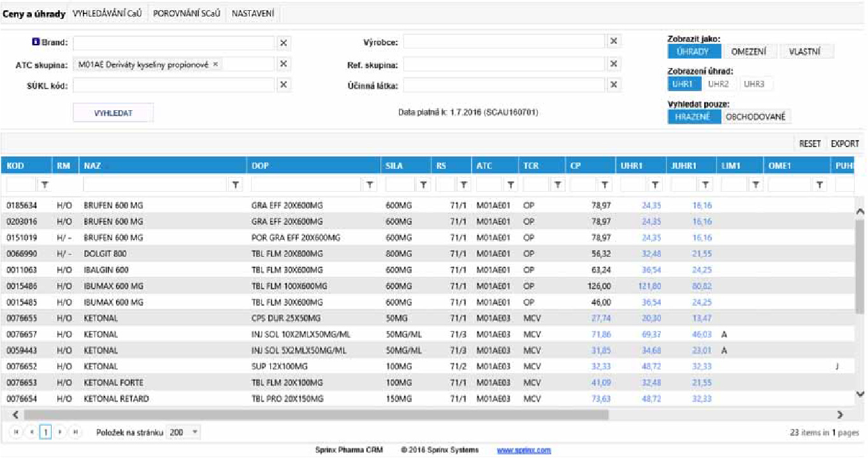Switch to POROVNÁNÍ SCaÚ tab
The width and height of the screenshot is (868, 458).
(186, 13)
